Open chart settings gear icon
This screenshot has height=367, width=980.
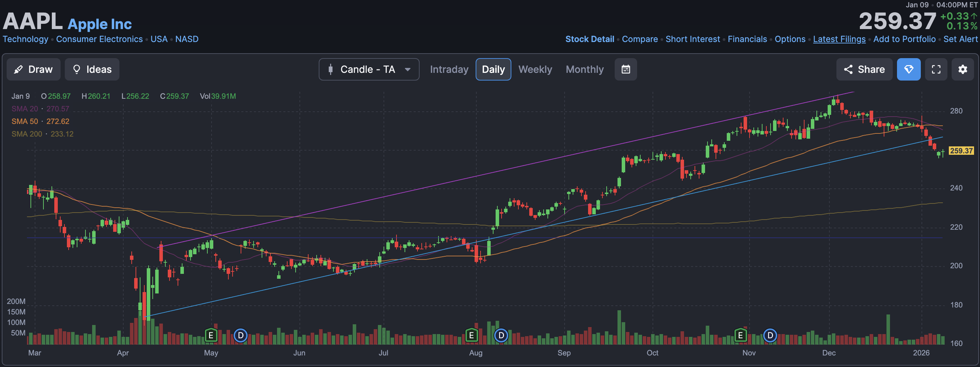tap(962, 69)
